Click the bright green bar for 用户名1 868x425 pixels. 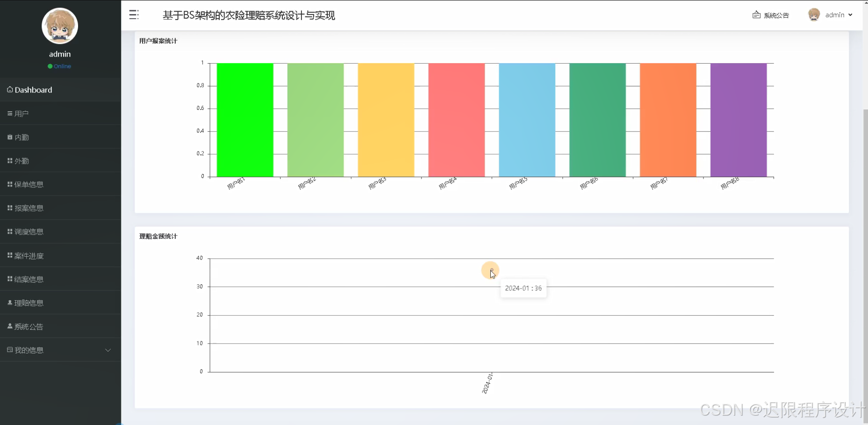click(x=245, y=120)
